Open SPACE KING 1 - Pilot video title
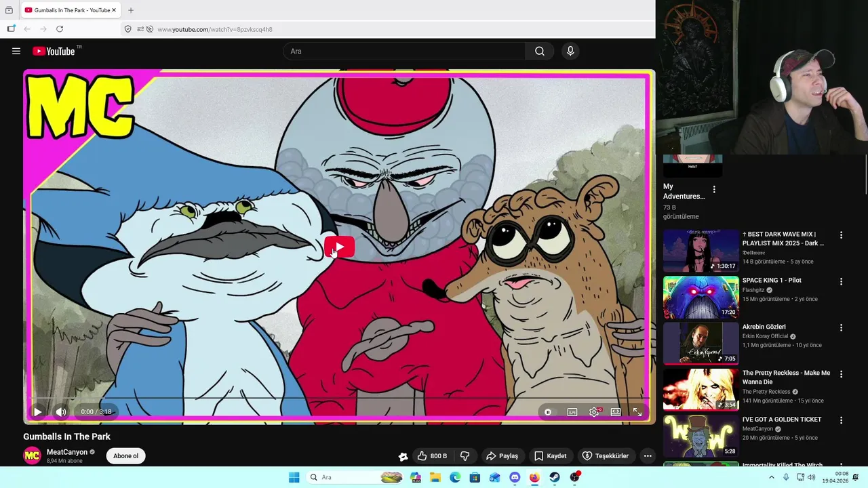Screen dimensions: 868x488 pos(772,281)
